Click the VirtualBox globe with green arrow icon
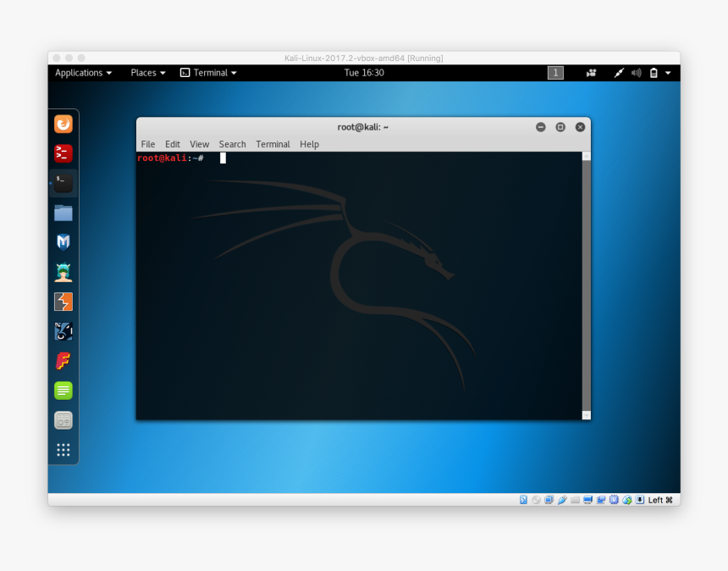Image resolution: width=728 pixels, height=571 pixels. tap(626, 500)
